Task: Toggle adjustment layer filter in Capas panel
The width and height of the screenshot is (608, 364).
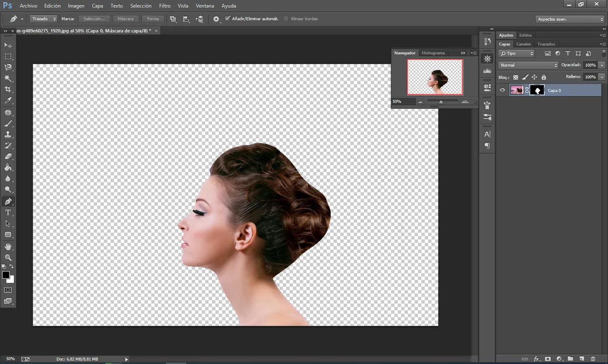Action: pyautogui.click(x=558, y=54)
